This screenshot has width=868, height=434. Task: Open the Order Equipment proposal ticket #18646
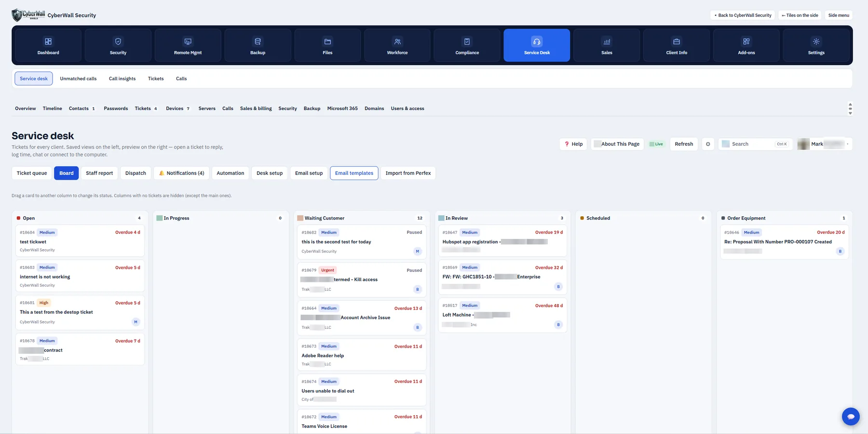pos(784,242)
